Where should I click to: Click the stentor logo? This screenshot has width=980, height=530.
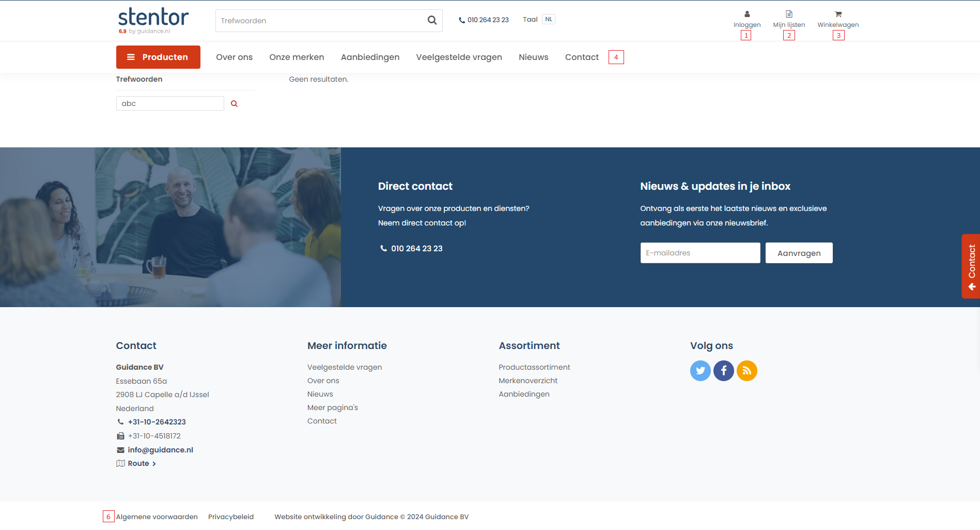click(x=153, y=20)
